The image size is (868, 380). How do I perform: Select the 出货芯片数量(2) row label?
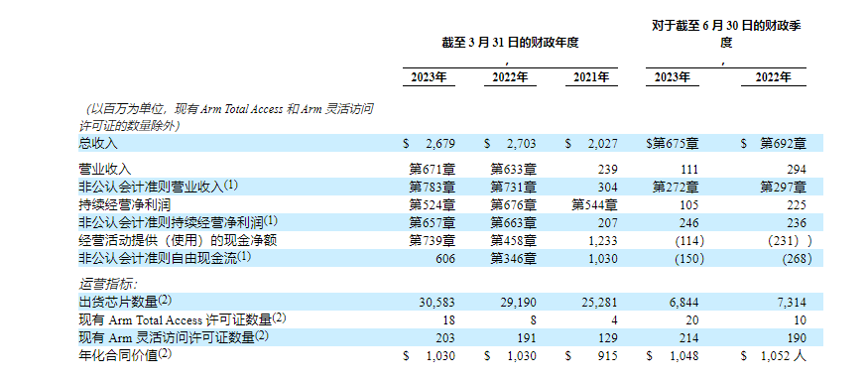125,302
